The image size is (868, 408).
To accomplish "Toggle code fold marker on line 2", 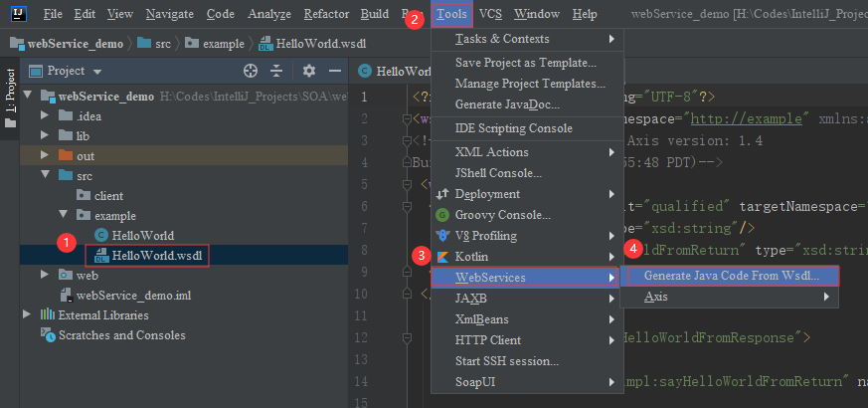I will (408, 118).
